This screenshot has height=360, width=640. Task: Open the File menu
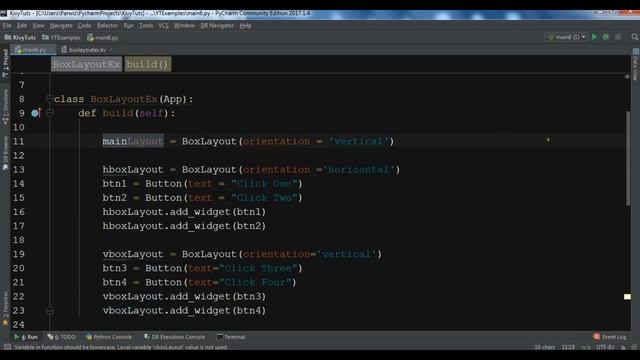[7, 25]
